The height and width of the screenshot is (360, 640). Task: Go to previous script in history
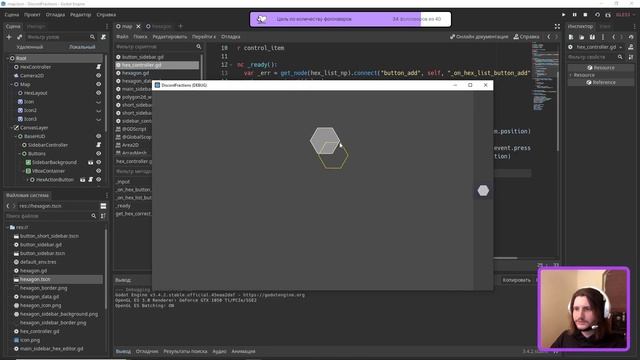(x=549, y=37)
